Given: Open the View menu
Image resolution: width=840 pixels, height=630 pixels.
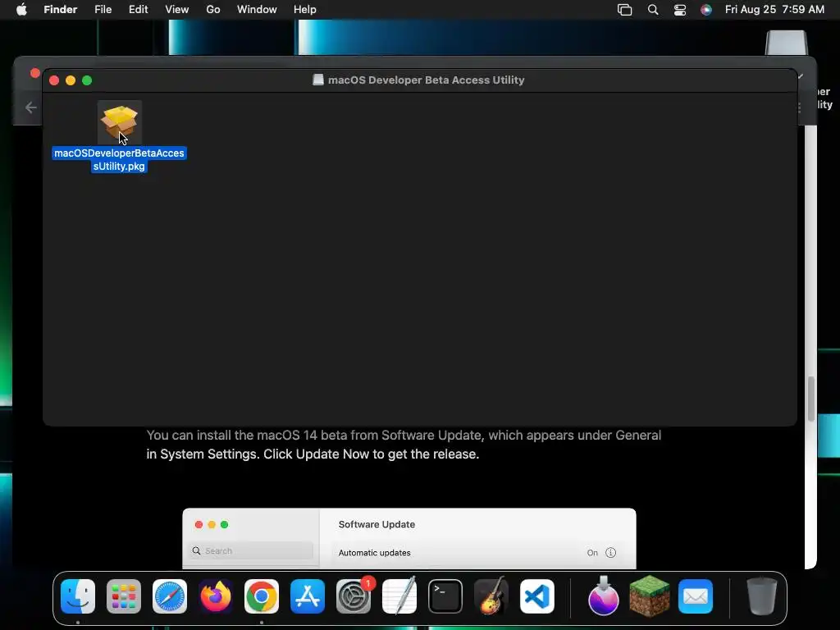Looking at the screenshot, I should 177,10.
